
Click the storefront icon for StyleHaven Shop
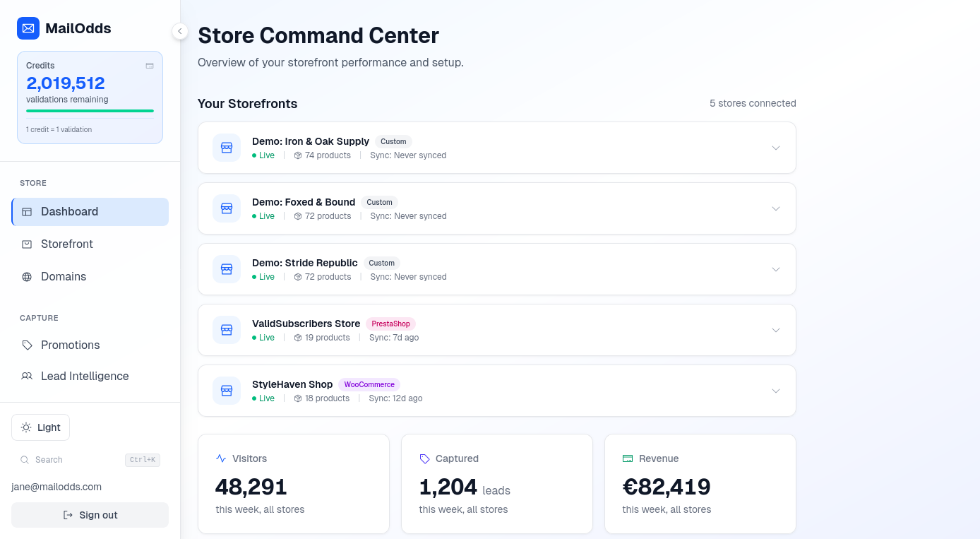(x=227, y=391)
